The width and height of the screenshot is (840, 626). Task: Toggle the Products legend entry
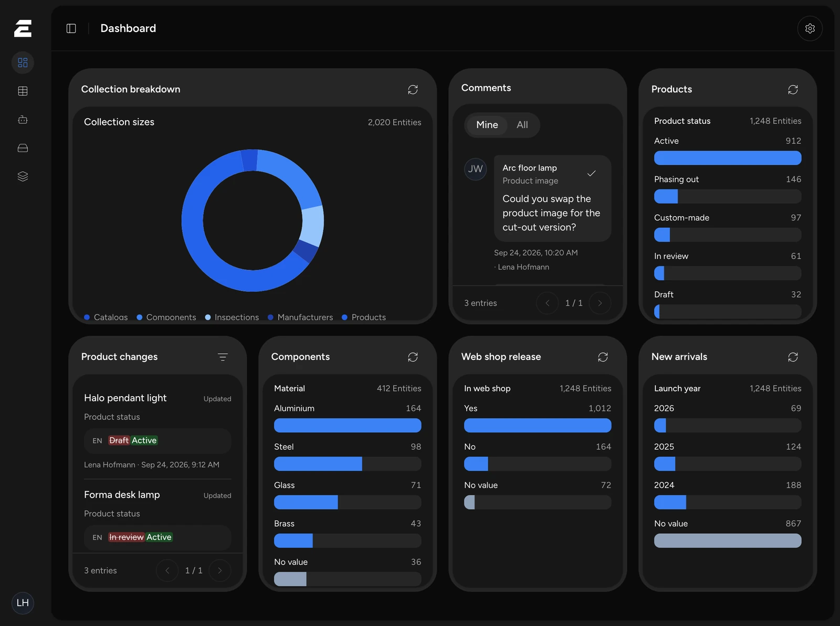click(364, 317)
